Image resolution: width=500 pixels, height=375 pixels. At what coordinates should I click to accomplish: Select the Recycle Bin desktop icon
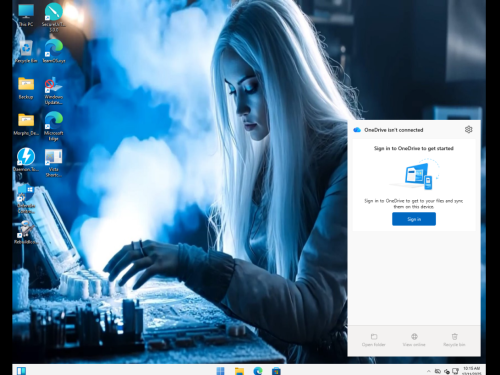click(x=26, y=52)
